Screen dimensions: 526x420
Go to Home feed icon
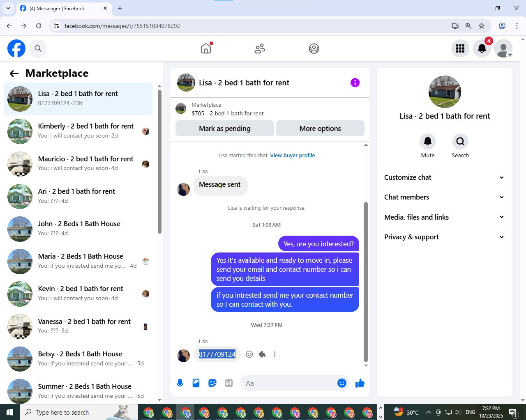(x=206, y=48)
